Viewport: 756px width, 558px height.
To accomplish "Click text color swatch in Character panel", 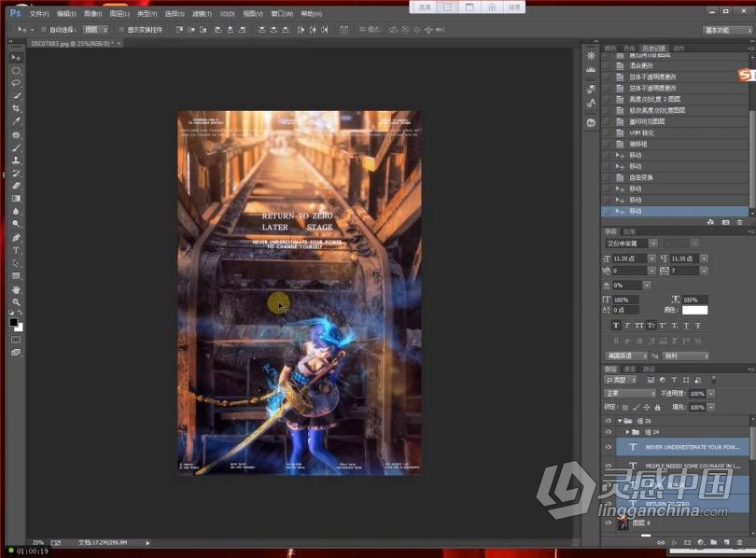I will pos(694,311).
